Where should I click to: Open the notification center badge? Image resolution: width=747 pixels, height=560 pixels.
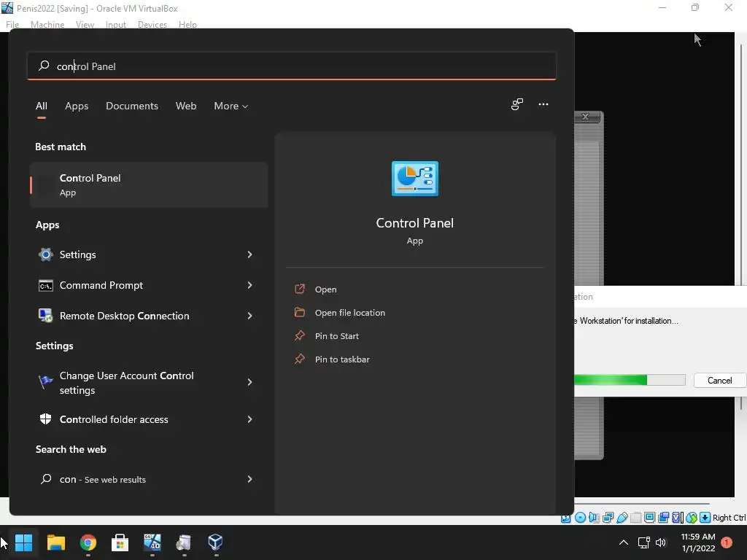pos(727,542)
